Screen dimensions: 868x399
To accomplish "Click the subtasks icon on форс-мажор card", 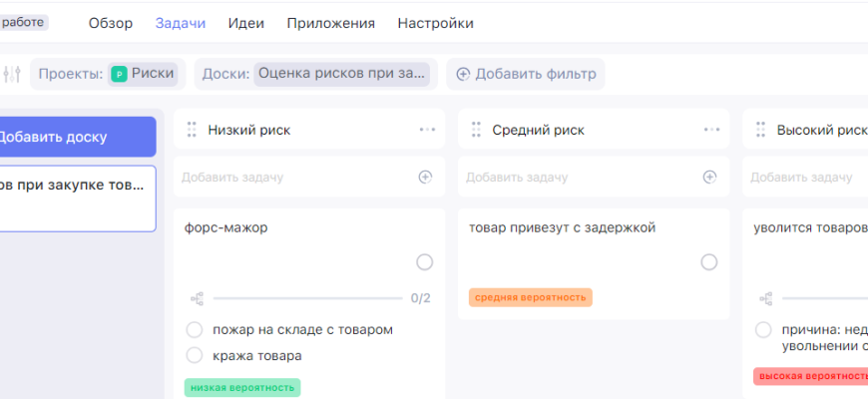I will point(196,298).
